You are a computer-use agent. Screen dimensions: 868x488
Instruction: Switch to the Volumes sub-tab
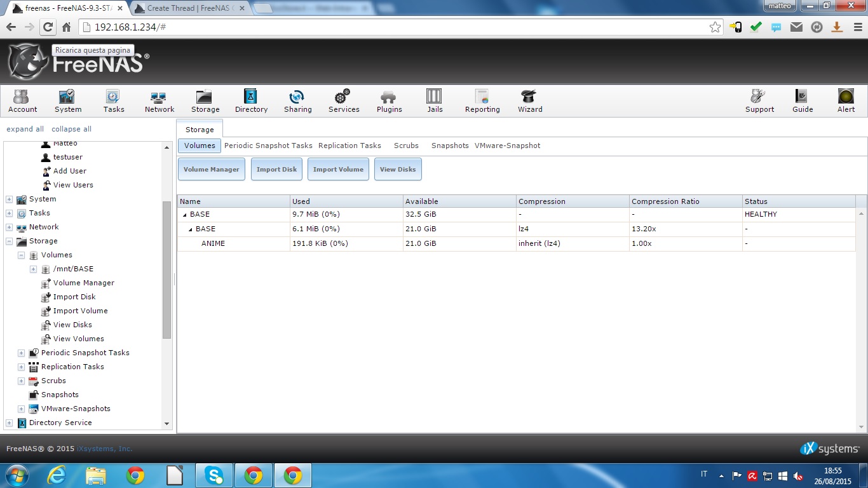click(x=200, y=146)
